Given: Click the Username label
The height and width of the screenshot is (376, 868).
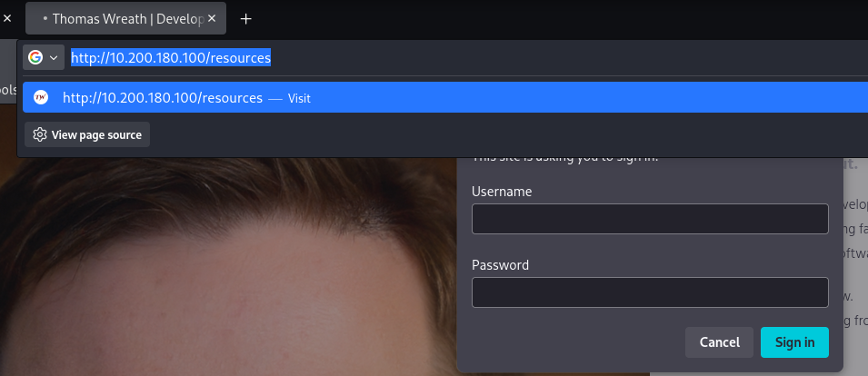Looking at the screenshot, I should tap(502, 191).
